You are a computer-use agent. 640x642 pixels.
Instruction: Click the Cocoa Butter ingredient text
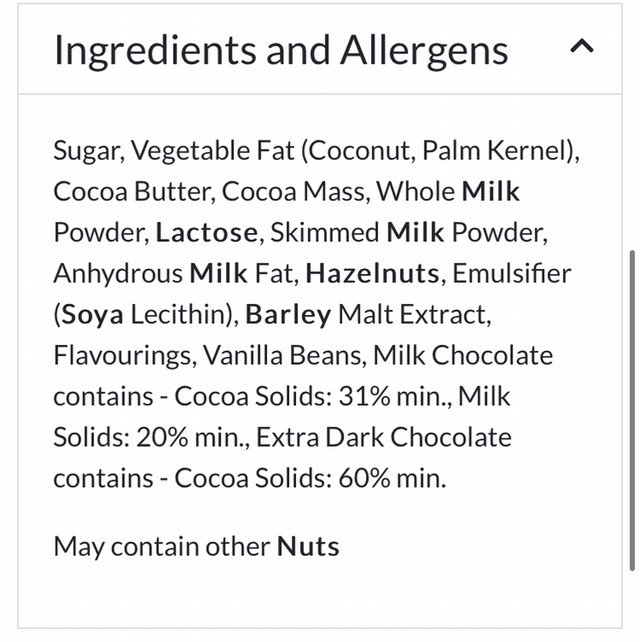tap(132, 191)
